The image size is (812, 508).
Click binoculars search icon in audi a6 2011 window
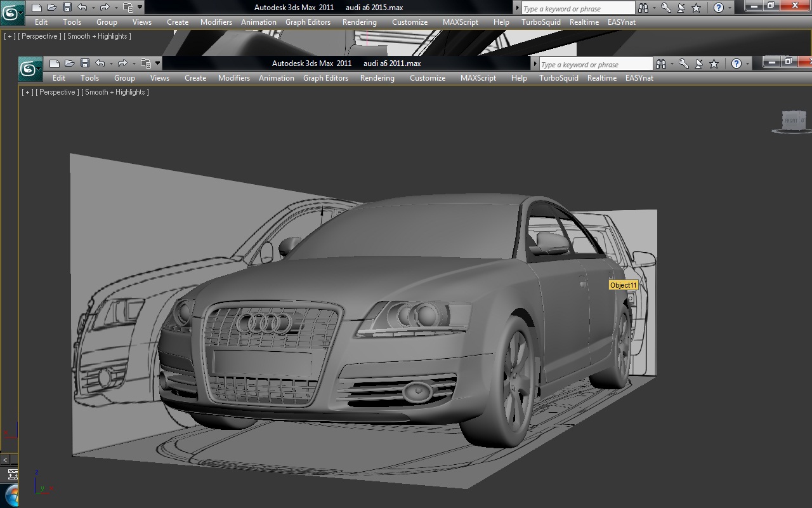pos(661,63)
